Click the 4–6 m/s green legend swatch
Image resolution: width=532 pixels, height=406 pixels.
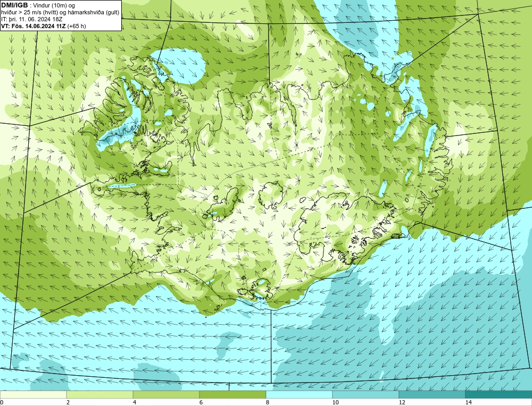coord(166,394)
